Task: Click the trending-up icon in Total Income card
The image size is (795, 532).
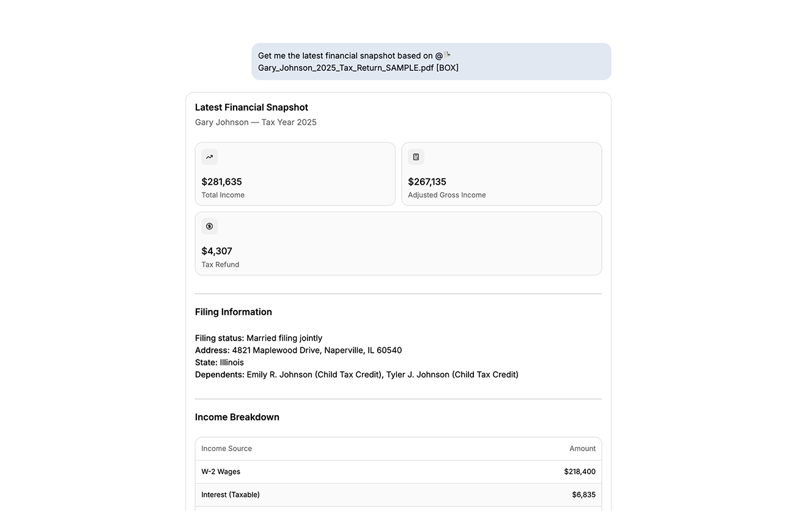Action: pyautogui.click(x=209, y=157)
